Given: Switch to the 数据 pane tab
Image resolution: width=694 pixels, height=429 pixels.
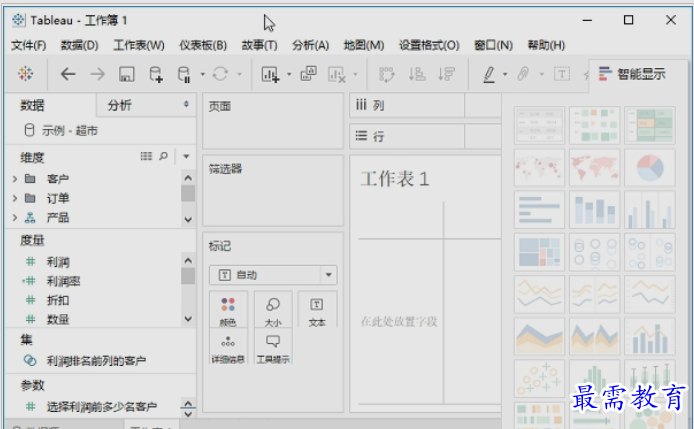Looking at the screenshot, I should coord(32,105).
